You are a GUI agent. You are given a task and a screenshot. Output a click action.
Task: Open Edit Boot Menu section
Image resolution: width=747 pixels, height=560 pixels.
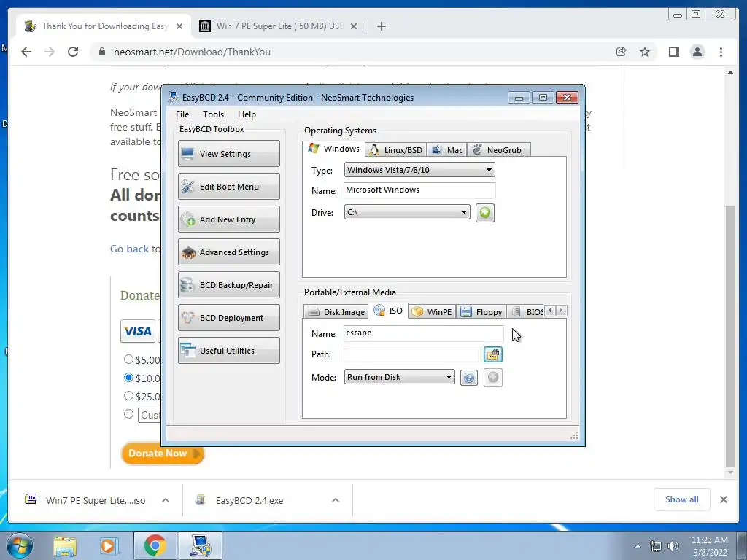point(228,186)
